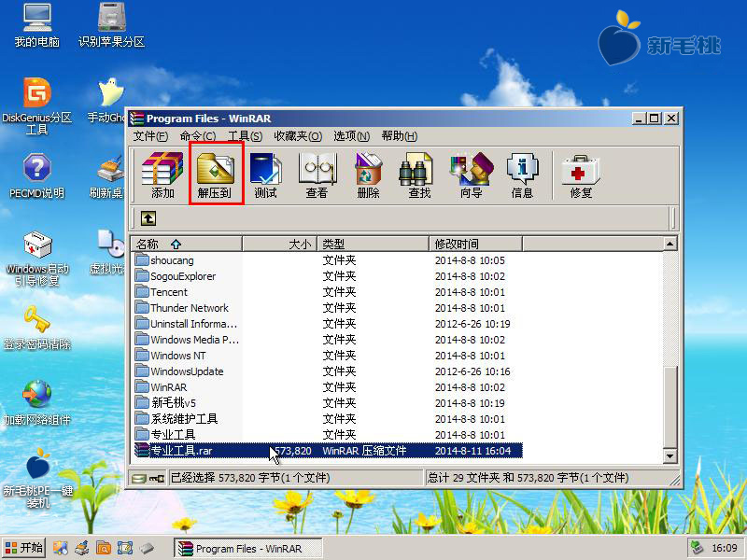
Task: Open the 查看 (View) toolbar tool
Action: (x=317, y=175)
